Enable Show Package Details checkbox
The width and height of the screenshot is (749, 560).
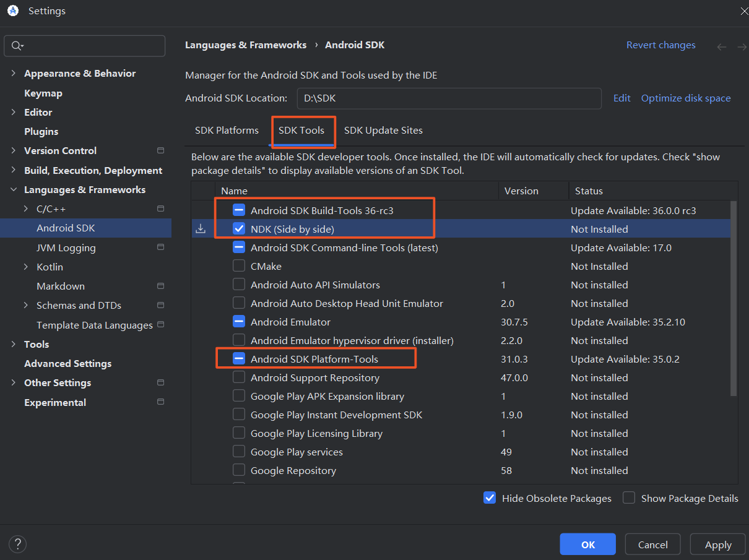(x=629, y=498)
